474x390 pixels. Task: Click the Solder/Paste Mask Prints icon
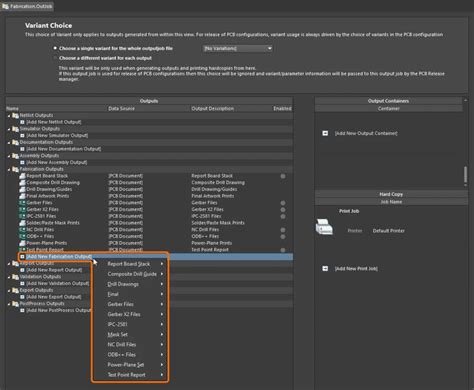pos(22,223)
